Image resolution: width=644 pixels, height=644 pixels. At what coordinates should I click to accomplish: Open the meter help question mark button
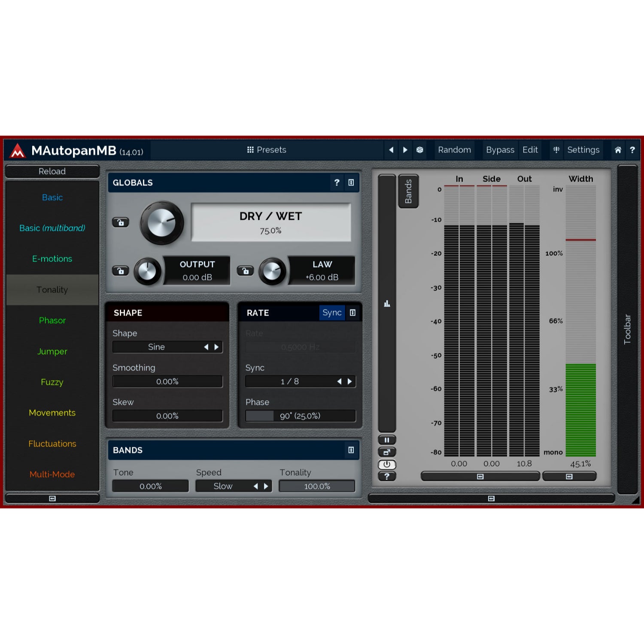[x=387, y=476]
